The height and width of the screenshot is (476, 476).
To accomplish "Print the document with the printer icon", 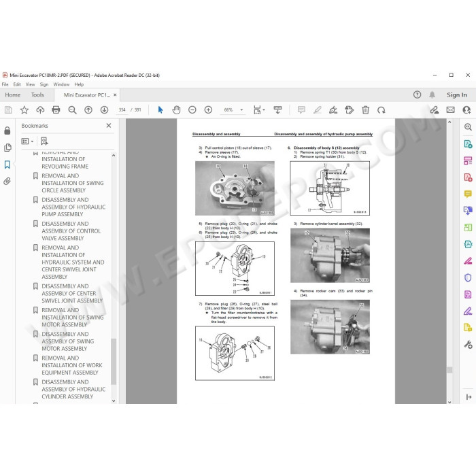I will (x=56, y=110).
